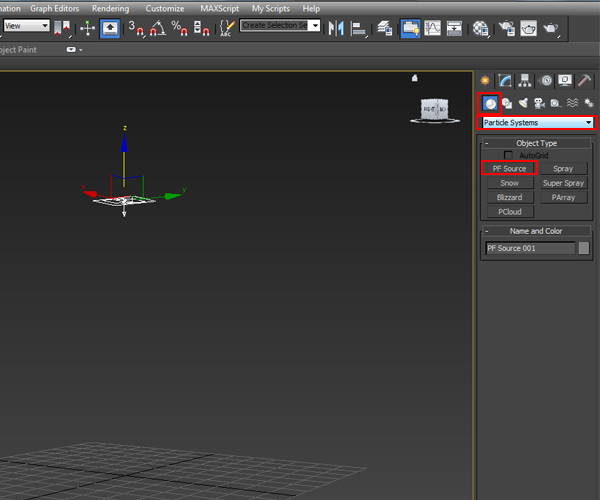Select the Space Warps create category
The height and width of the screenshot is (500, 600).
pyautogui.click(x=572, y=103)
